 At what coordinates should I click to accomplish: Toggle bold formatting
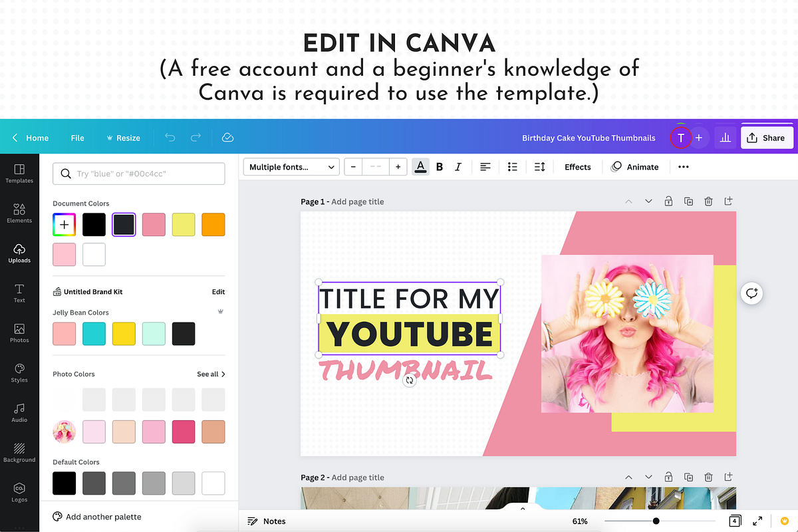tap(440, 167)
